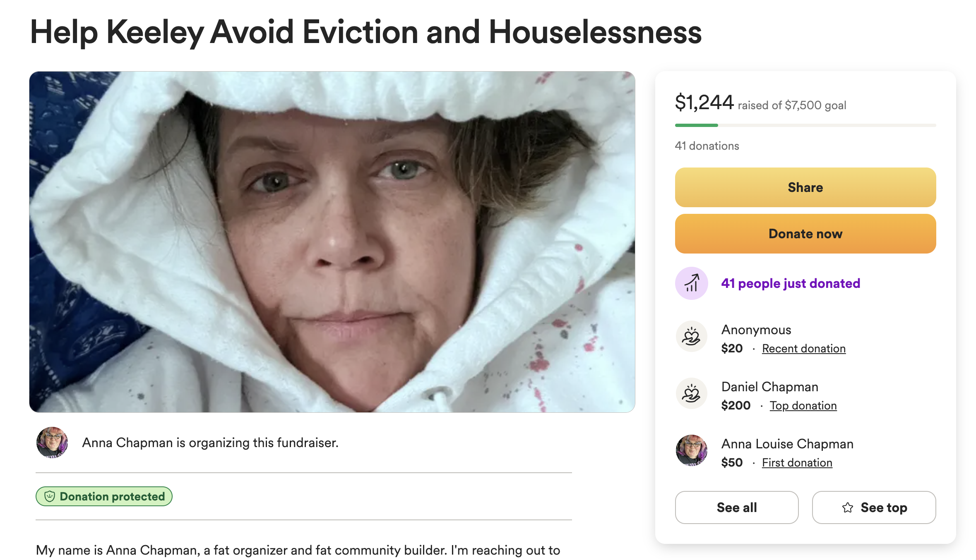The width and height of the screenshot is (976, 560).
Task: Click the shield icon in Donation protected badge
Action: pyautogui.click(x=50, y=496)
